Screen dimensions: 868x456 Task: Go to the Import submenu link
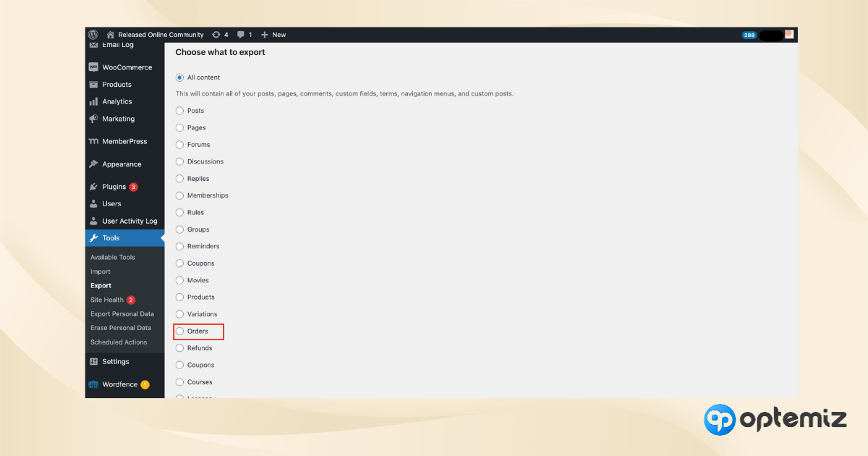(x=101, y=272)
